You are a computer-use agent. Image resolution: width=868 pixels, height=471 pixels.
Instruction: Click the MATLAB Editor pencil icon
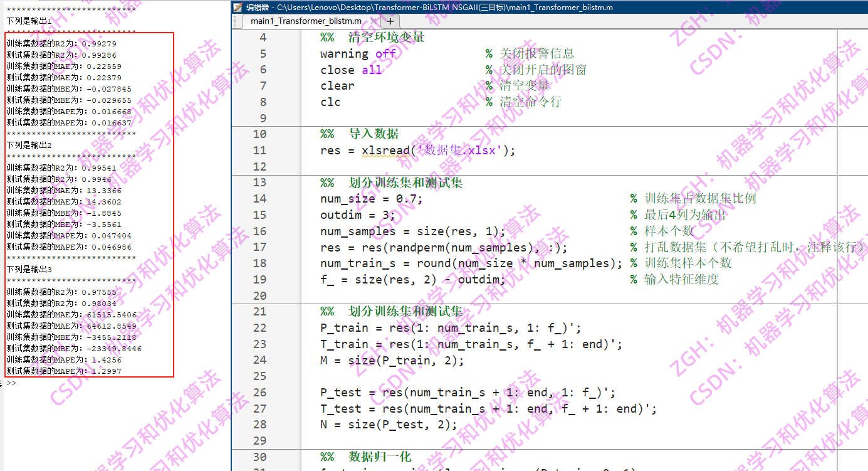pos(237,8)
